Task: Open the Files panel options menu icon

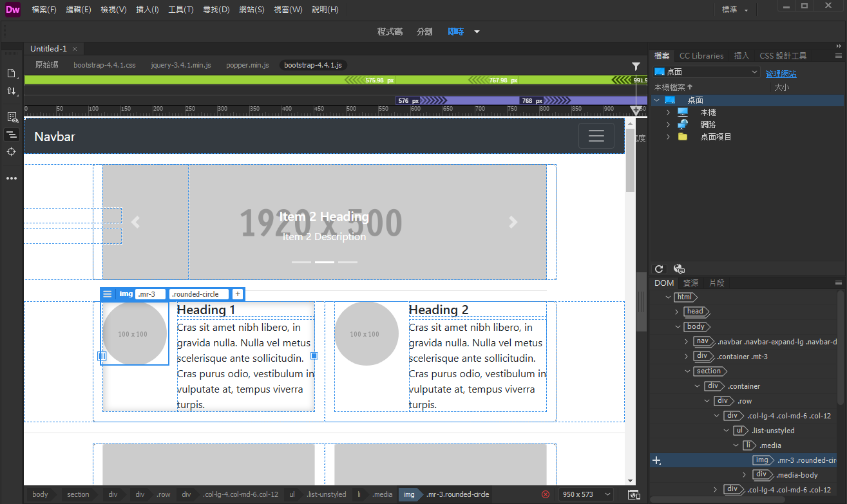Action: point(839,56)
